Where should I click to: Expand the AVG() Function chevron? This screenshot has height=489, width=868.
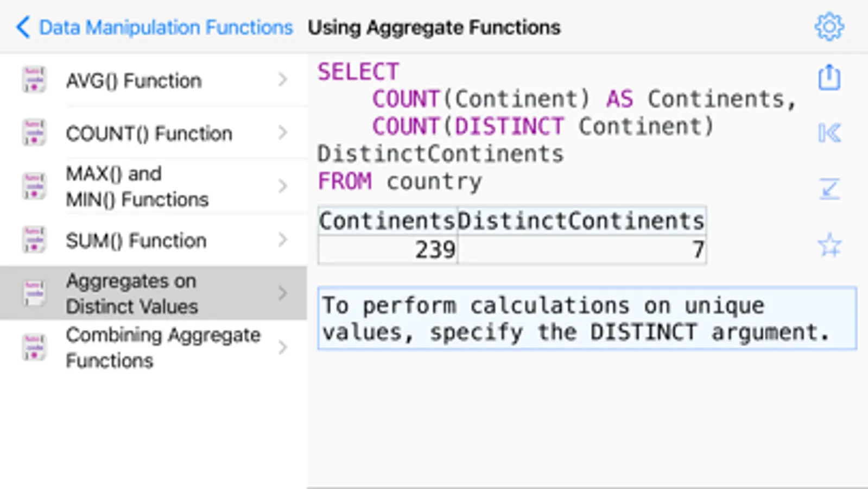[282, 80]
